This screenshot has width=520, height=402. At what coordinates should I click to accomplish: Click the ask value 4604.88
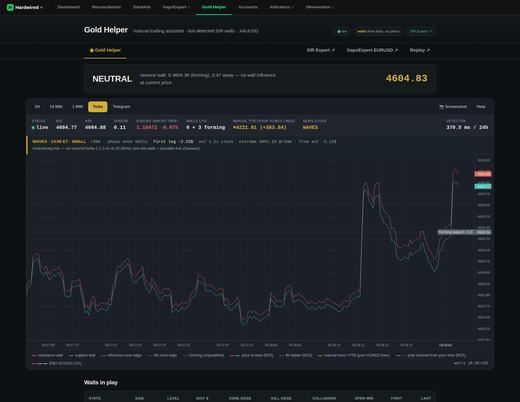pos(95,127)
